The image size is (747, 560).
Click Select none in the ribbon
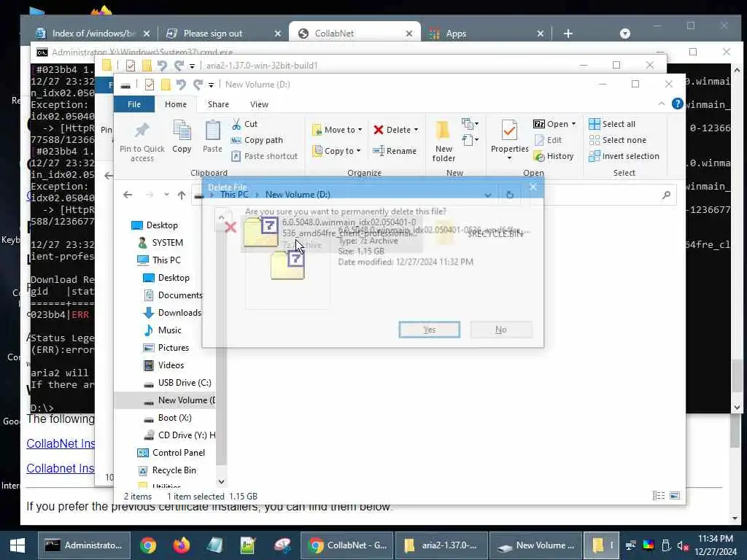[617, 140]
